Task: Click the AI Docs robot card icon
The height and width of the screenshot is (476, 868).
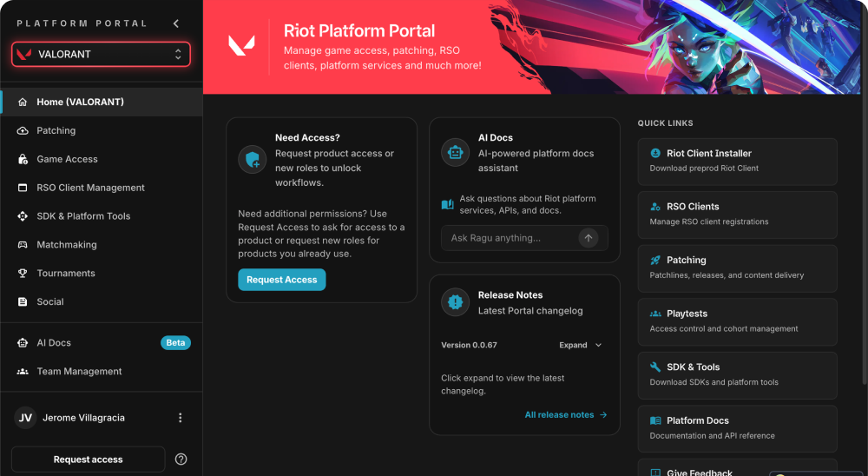Action: coord(455,152)
